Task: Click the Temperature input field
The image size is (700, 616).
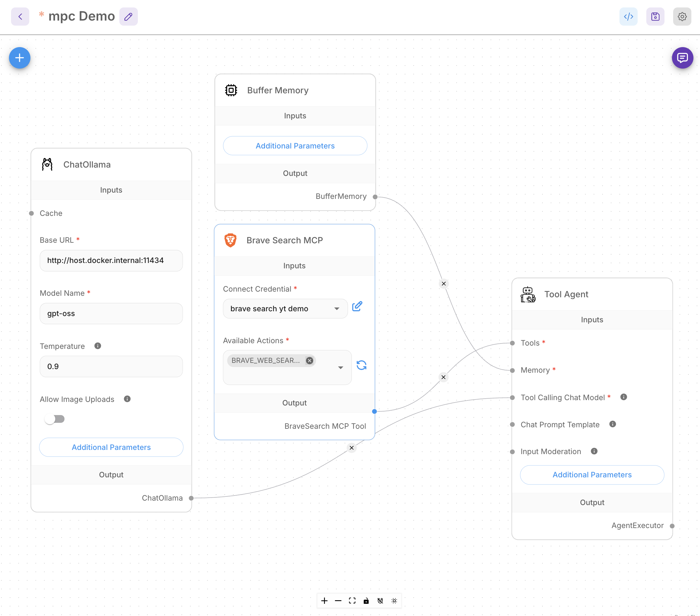Action: coord(111,366)
